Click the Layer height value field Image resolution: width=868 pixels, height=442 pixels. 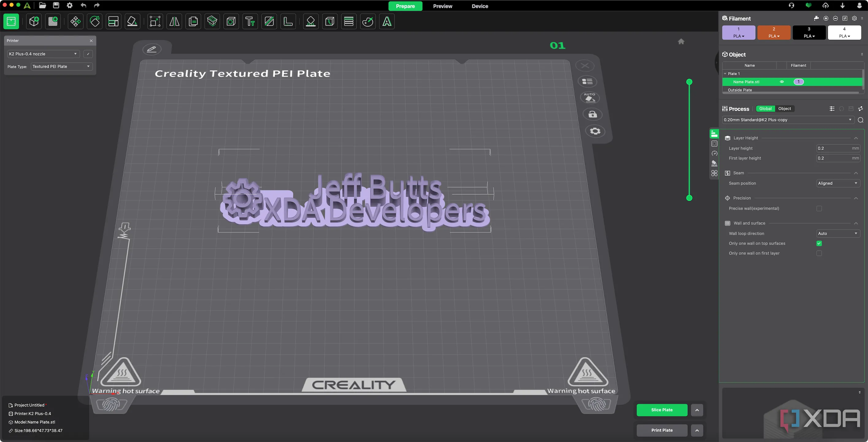pos(838,149)
